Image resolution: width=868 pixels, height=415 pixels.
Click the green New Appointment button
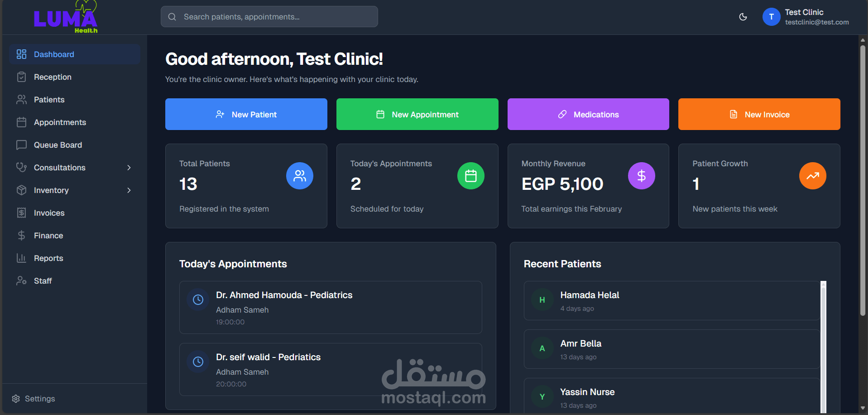[x=417, y=114]
